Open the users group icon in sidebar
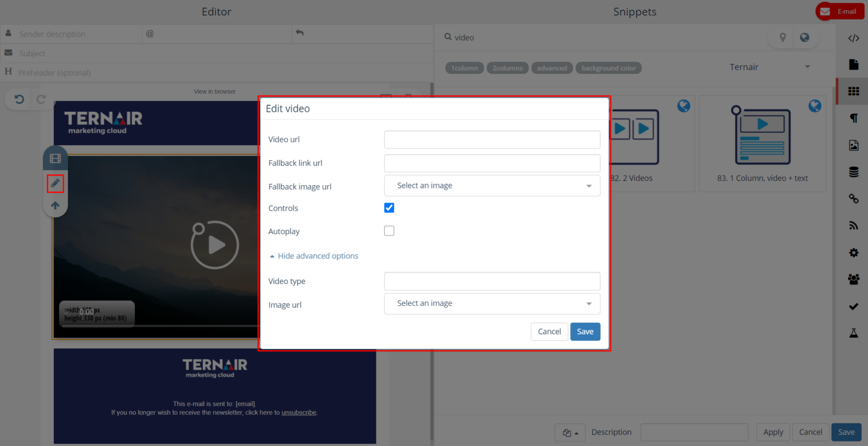Viewport: 868px width, 446px height. pyautogui.click(x=853, y=279)
